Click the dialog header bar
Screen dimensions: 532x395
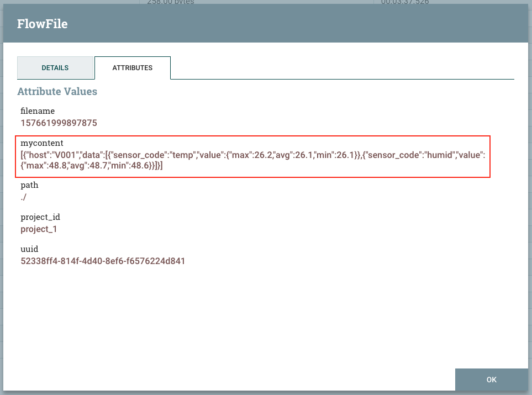click(x=265, y=24)
